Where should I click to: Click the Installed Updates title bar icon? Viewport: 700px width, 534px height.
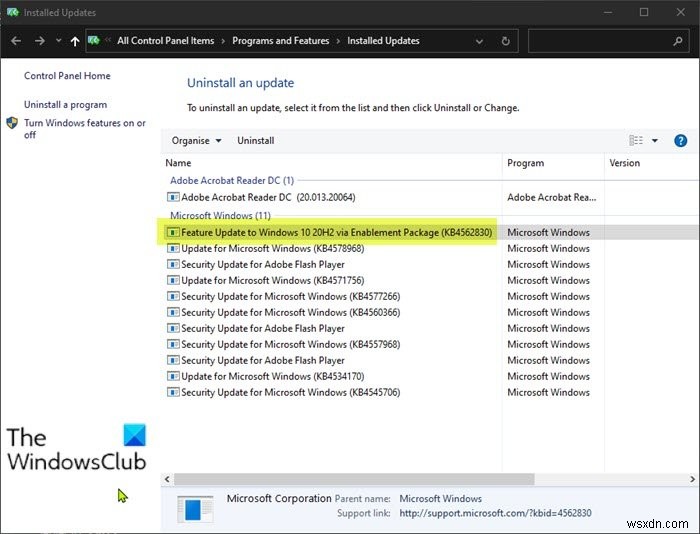[x=13, y=12]
